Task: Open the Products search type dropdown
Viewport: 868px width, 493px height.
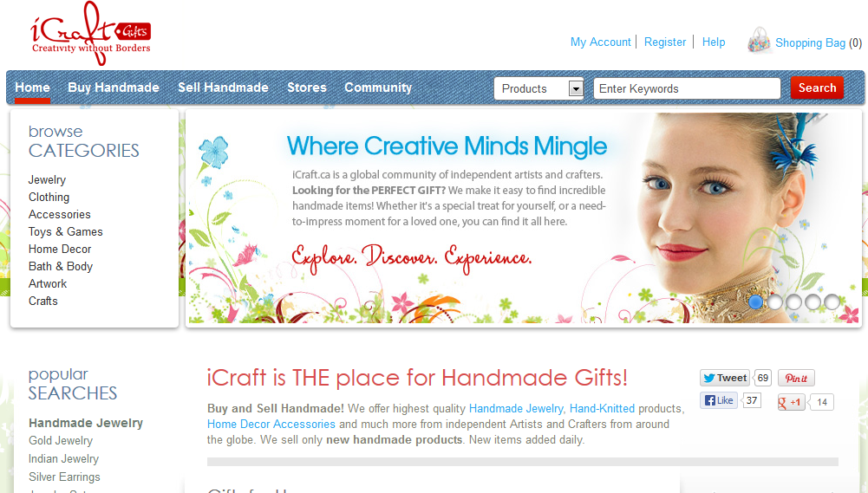Action: click(x=538, y=88)
